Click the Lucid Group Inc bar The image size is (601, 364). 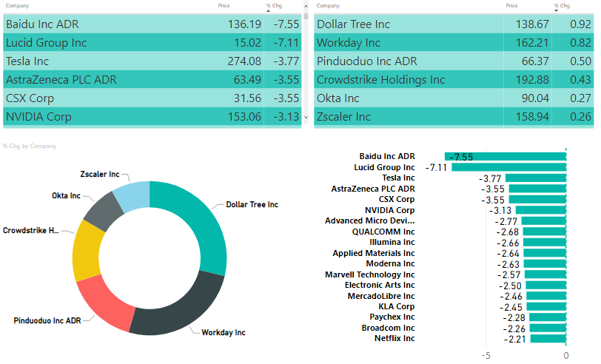pos(508,167)
